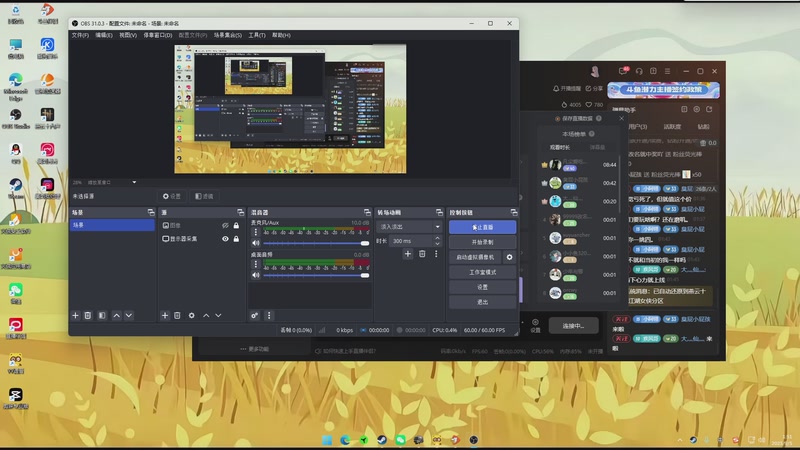Adjust the Mic/Aux volume slider
This screenshot has width=800, height=450.
[x=316, y=243]
